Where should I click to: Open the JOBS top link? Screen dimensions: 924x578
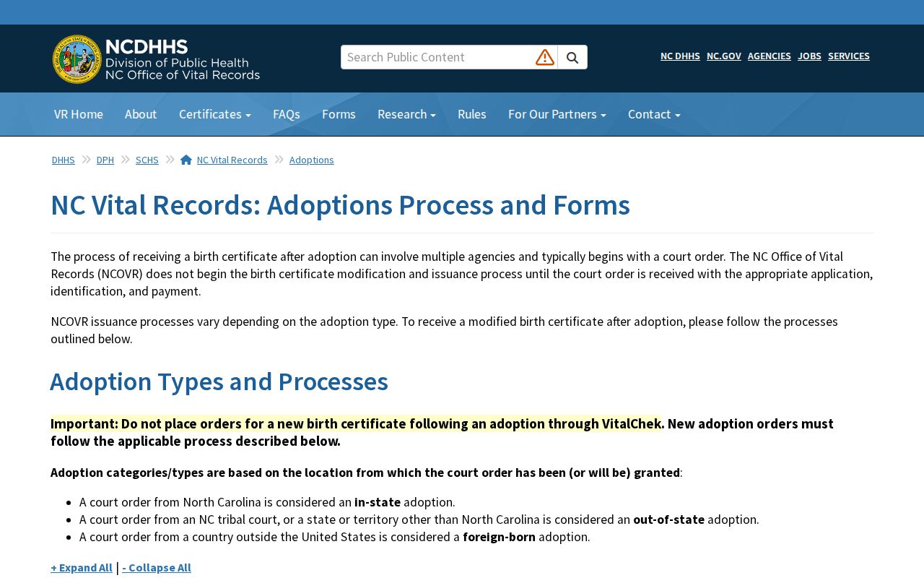pos(809,56)
